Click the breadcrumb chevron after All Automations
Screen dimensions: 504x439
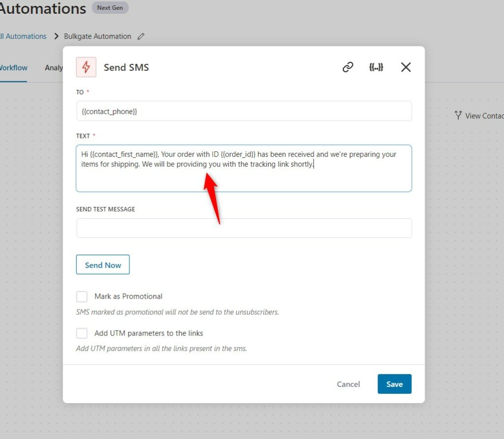click(x=56, y=36)
